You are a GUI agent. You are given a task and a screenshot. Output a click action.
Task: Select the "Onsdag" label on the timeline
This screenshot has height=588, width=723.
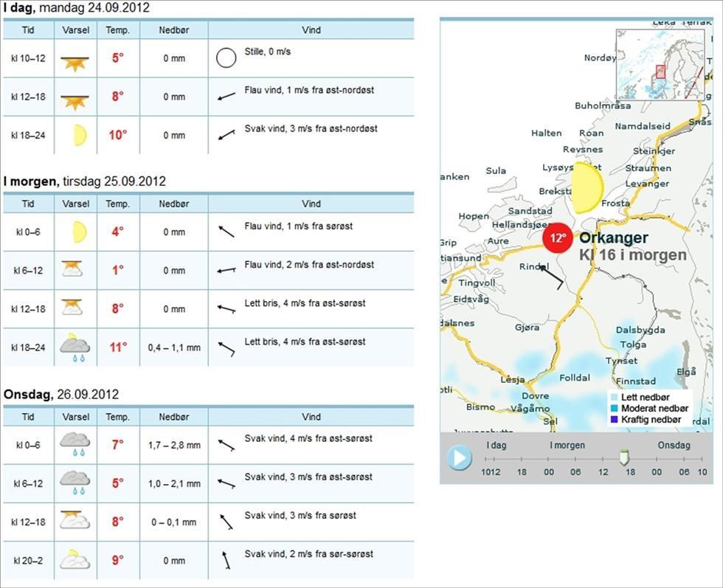(674, 445)
